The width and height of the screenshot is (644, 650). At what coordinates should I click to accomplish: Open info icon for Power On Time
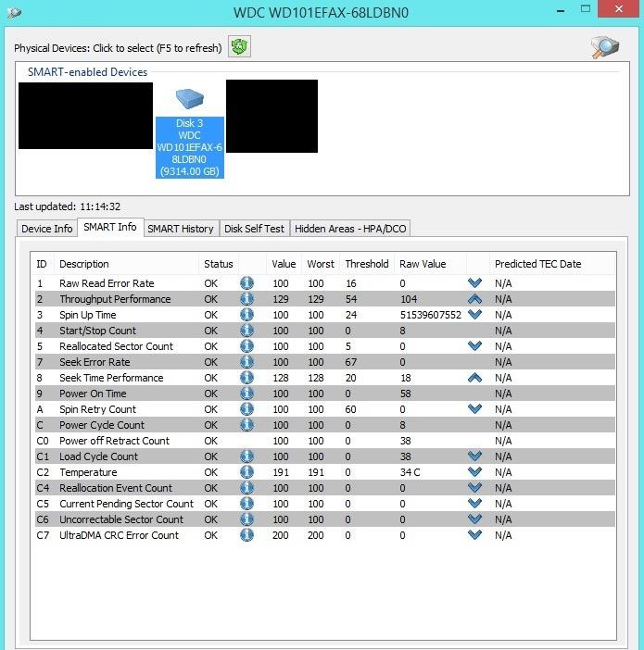246,394
